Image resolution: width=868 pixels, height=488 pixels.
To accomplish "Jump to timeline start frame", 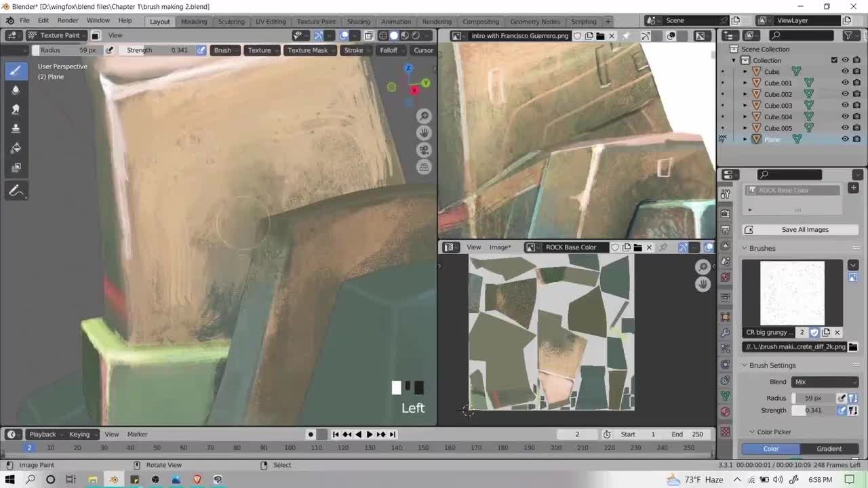I will point(335,434).
